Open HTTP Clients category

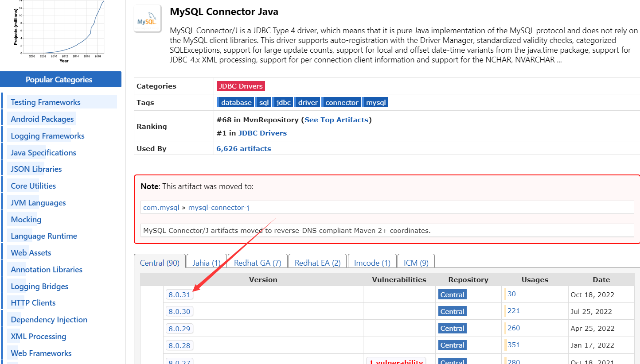pos(33,303)
